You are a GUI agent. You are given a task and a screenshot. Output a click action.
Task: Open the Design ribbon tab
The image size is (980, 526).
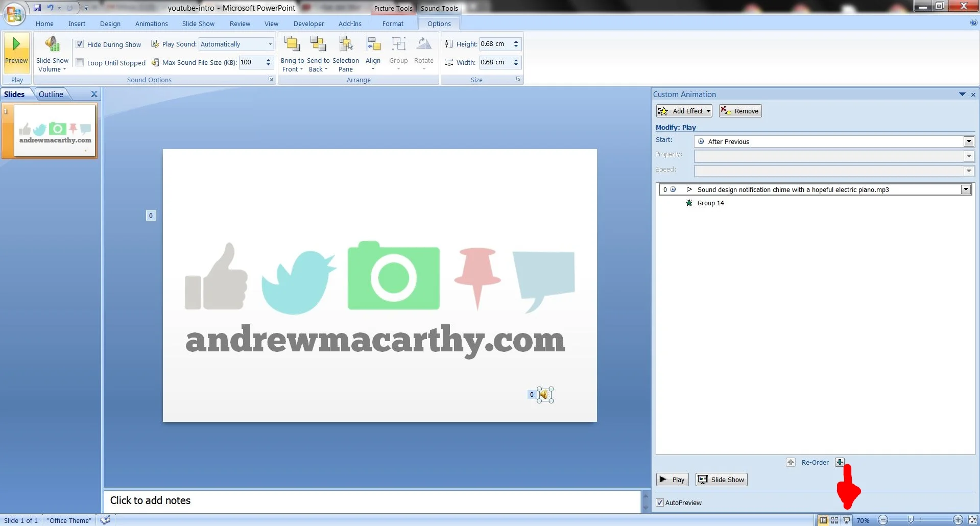tap(110, 23)
